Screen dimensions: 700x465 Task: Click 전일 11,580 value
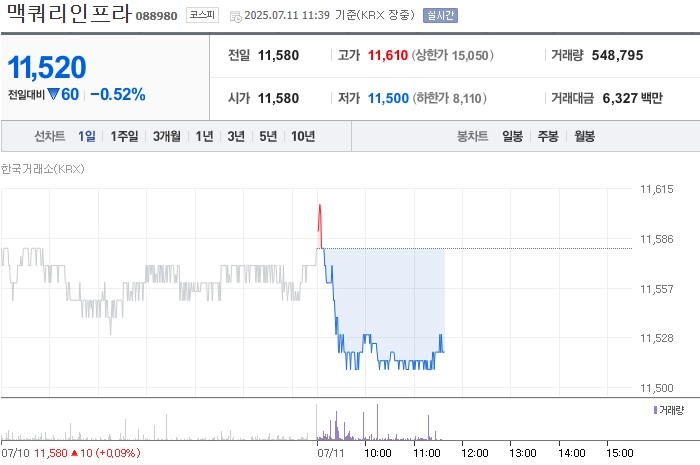pyautogui.click(x=278, y=55)
